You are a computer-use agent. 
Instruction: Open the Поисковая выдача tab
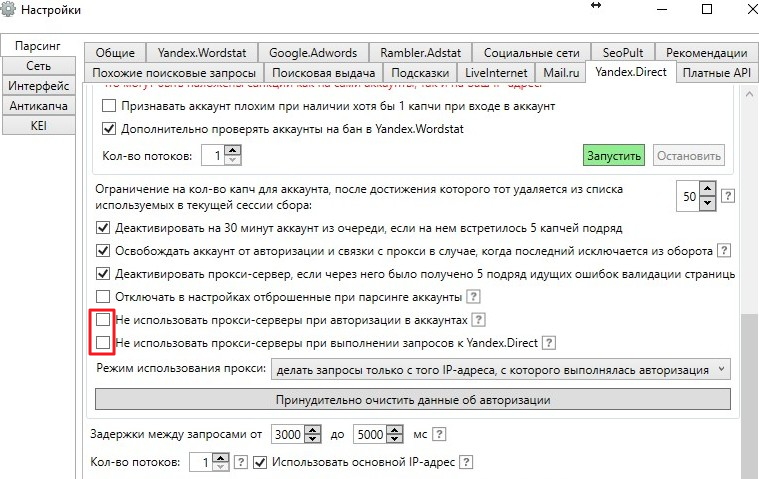[x=323, y=73]
